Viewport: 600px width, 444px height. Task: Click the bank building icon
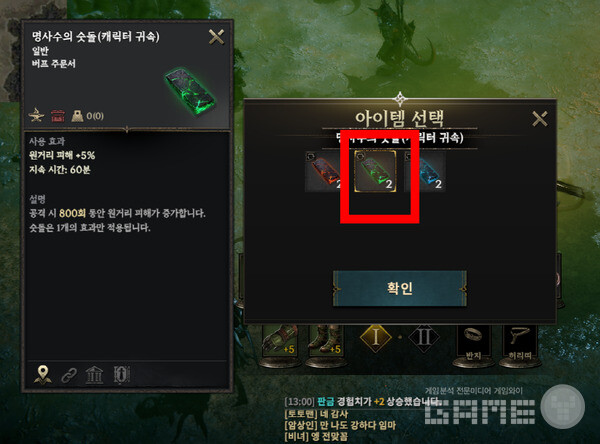(94, 375)
